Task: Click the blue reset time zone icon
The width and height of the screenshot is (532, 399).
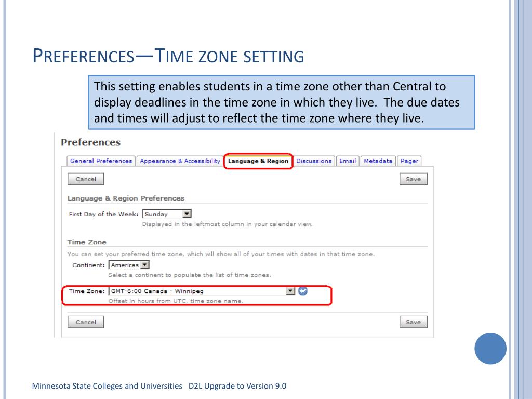Action: tap(303, 291)
